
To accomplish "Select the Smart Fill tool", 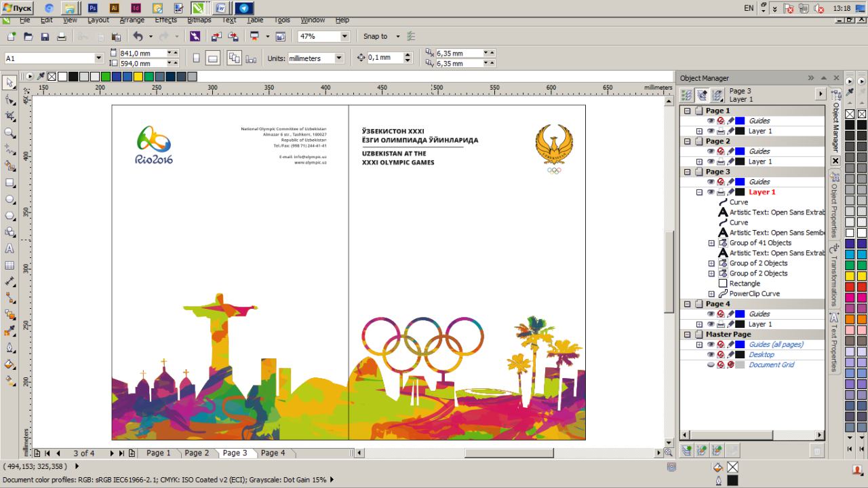I will (9, 166).
